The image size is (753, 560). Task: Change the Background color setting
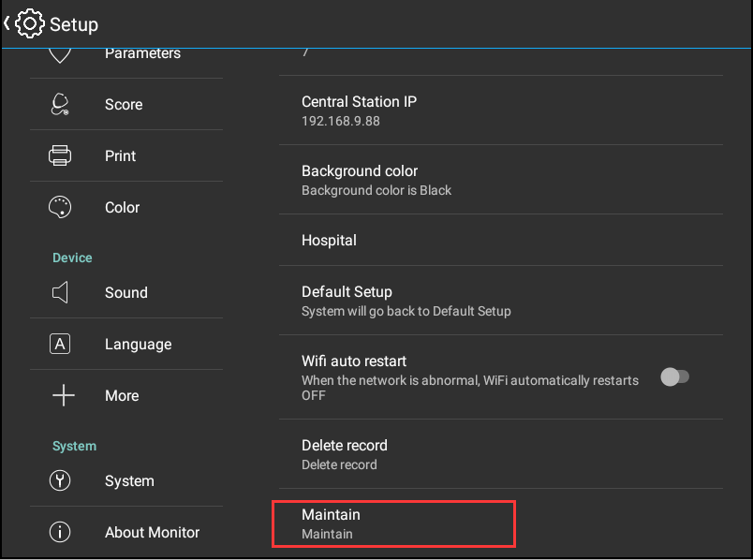tap(501, 180)
